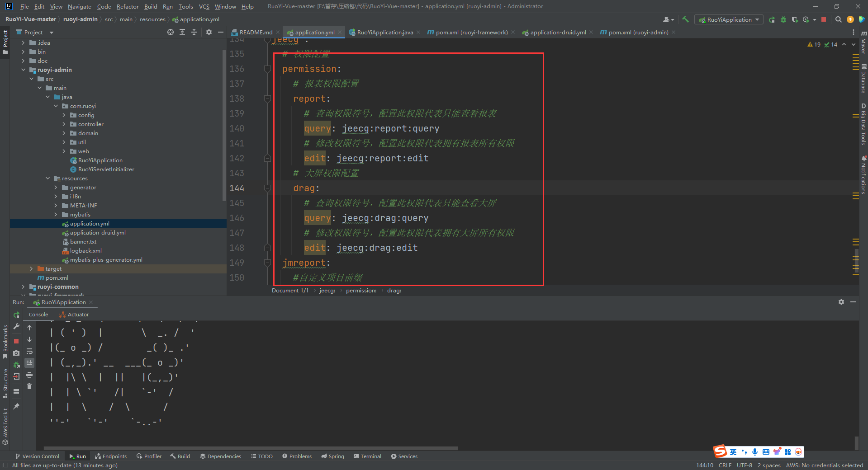The image size is (868, 470).
Task: Click the Project tree vertical scrollbar
Action: point(224,125)
